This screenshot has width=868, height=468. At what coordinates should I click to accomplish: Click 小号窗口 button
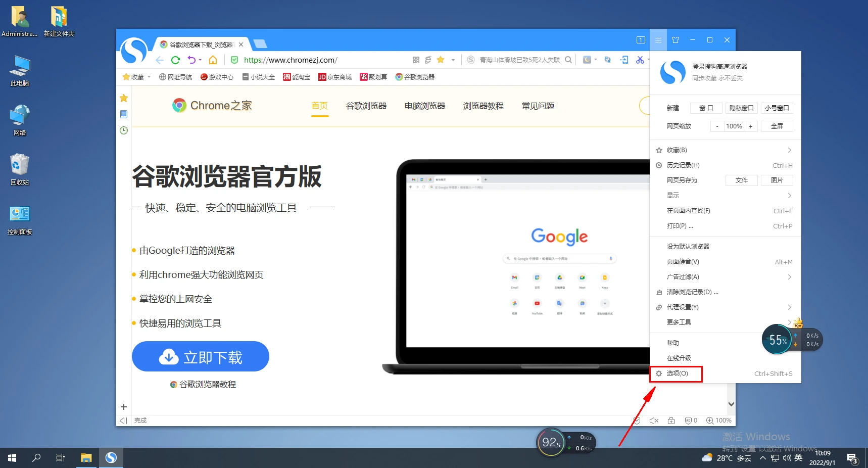tap(777, 108)
